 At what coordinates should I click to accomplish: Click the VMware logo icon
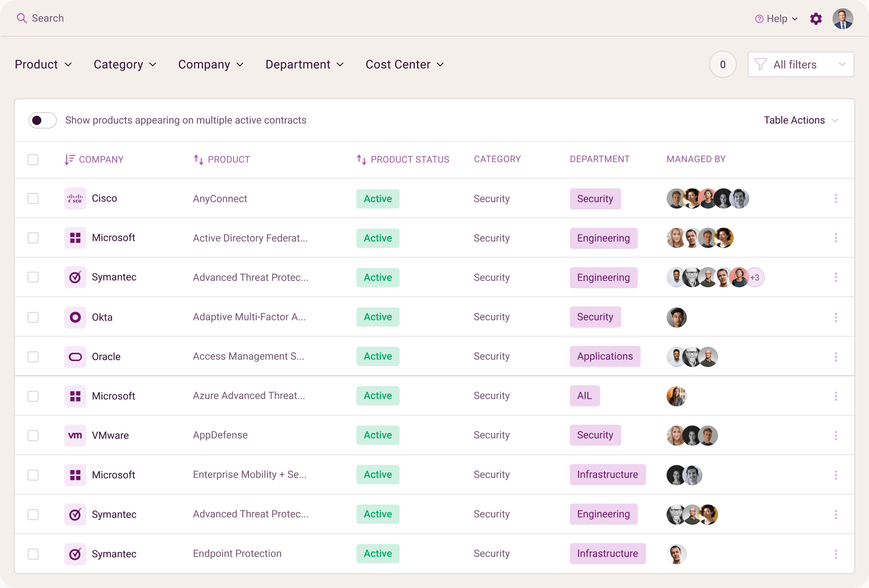pyautogui.click(x=75, y=435)
